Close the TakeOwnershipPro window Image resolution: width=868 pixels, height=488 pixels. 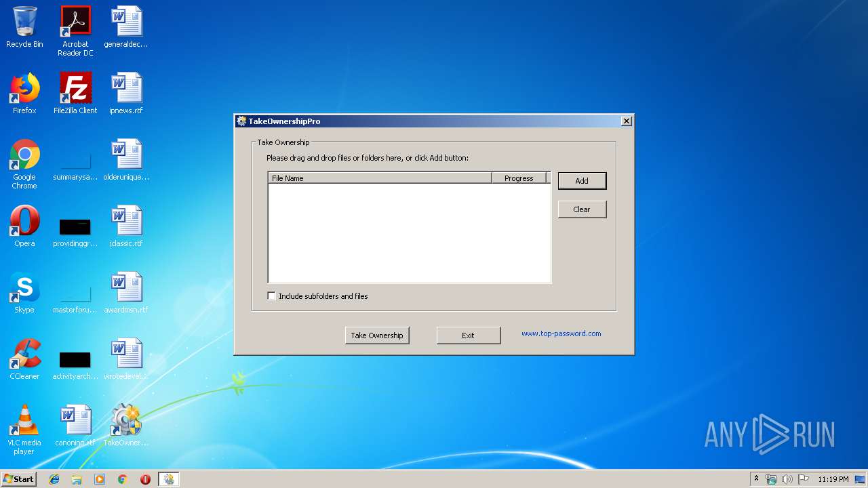(x=627, y=121)
